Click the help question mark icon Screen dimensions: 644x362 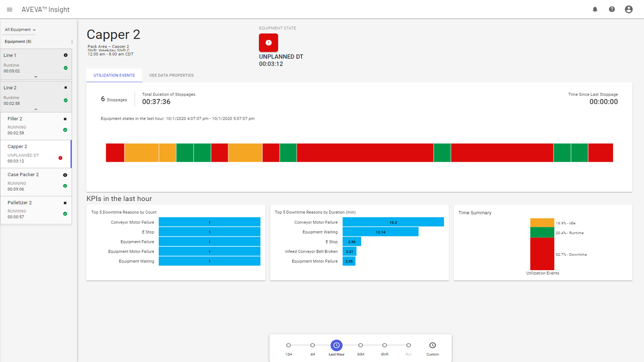tap(612, 10)
